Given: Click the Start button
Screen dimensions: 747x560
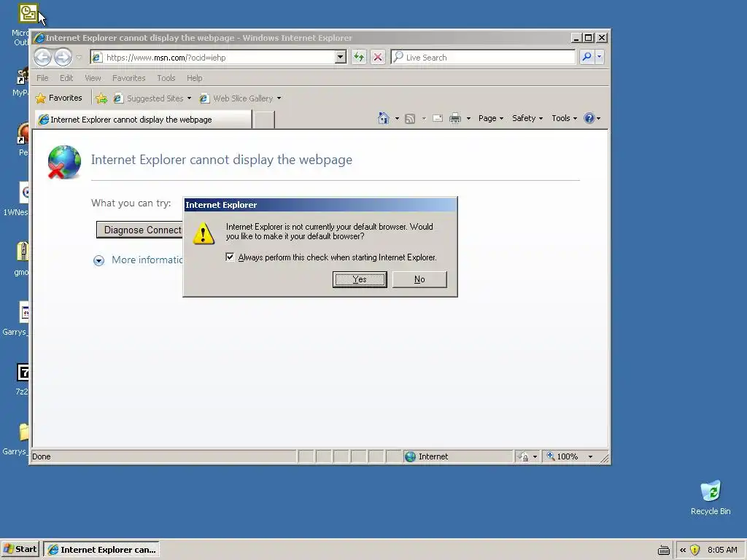Looking at the screenshot, I should pyautogui.click(x=20, y=550).
